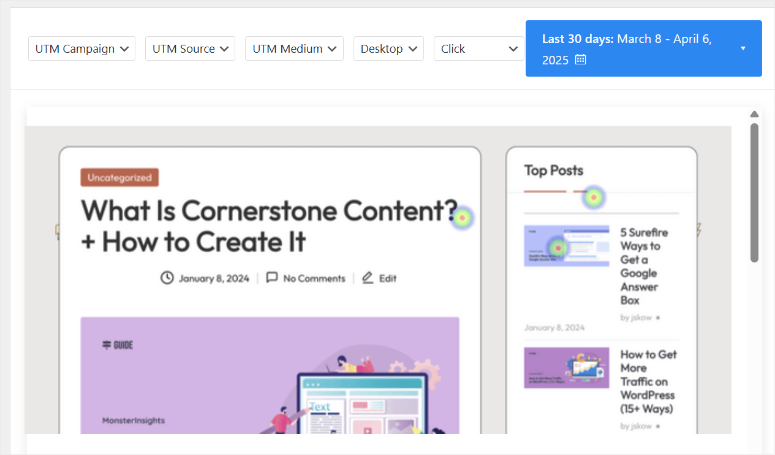The image size is (775, 455).
Task: Click the post title What Is Cornerstone Content
Action: coord(269,226)
